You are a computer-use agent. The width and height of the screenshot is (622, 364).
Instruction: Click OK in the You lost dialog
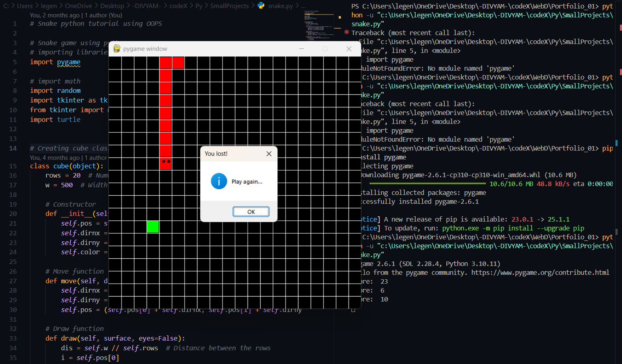(251, 212)
